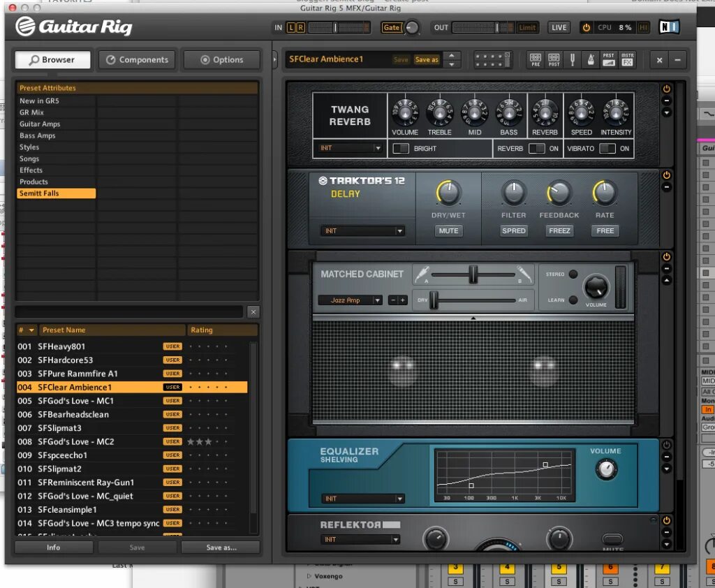Switch to the Browser tab
Viewport: 715px width, 588px height.
coord(52,60)
